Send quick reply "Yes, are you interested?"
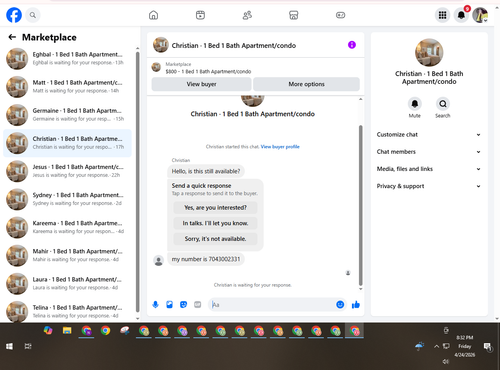The image size is (500, 370). (215, 207)
